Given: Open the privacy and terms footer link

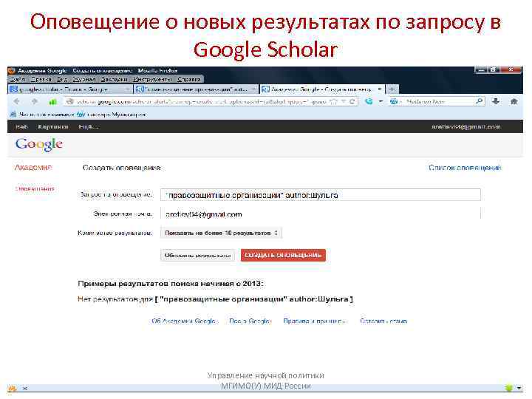Looking at the screenshot, I should click(x=315, y=321).
